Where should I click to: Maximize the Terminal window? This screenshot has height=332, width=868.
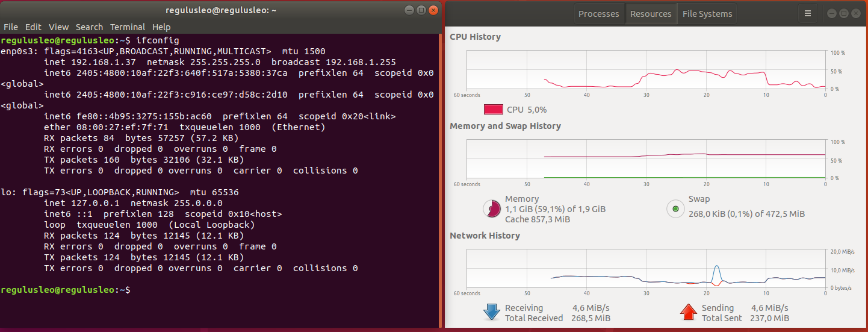point(421,10)
